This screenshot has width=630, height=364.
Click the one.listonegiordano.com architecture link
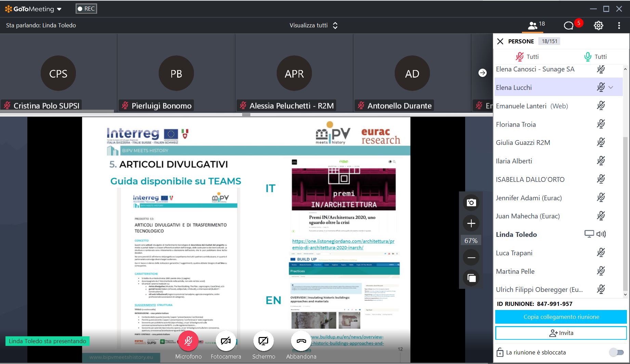(343, 244)
